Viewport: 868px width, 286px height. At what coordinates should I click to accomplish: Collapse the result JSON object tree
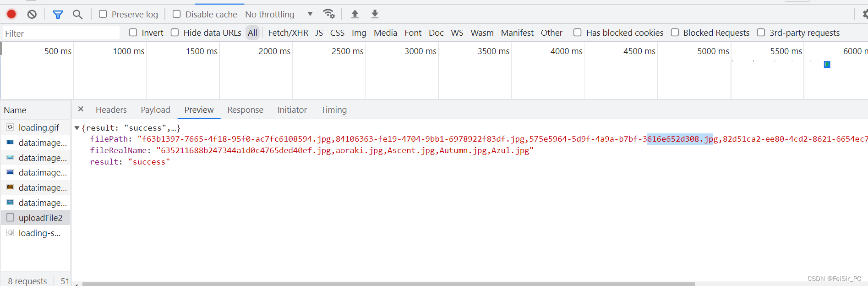[x=77, y=128]
